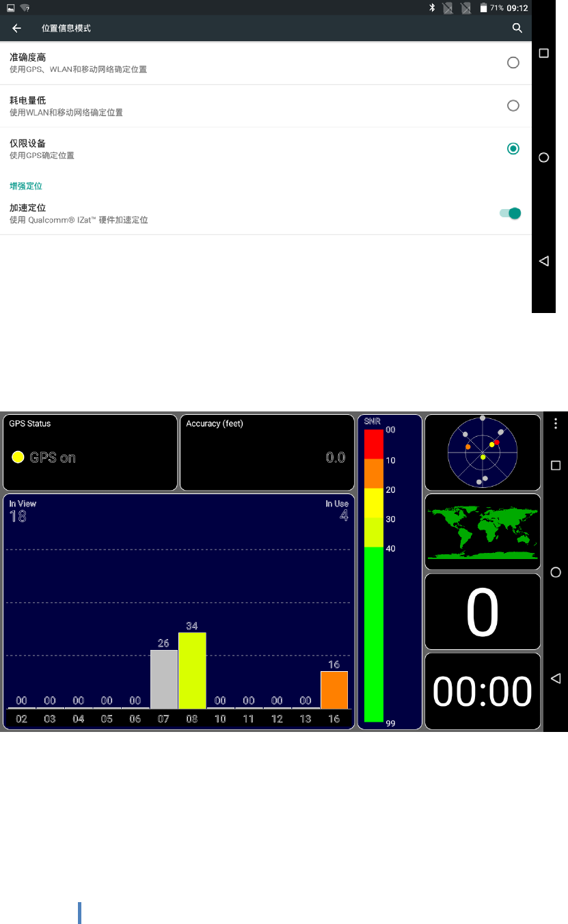This screenshot has height=924, width=568.
Task: Tap the Accuracy (feet) panel
Action: pos(267,452)
